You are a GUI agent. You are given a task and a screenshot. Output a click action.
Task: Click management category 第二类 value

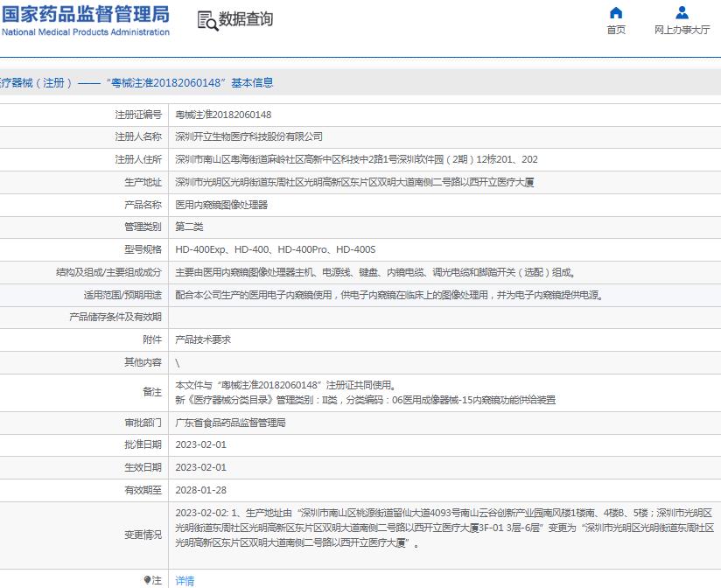pos(189,227)
